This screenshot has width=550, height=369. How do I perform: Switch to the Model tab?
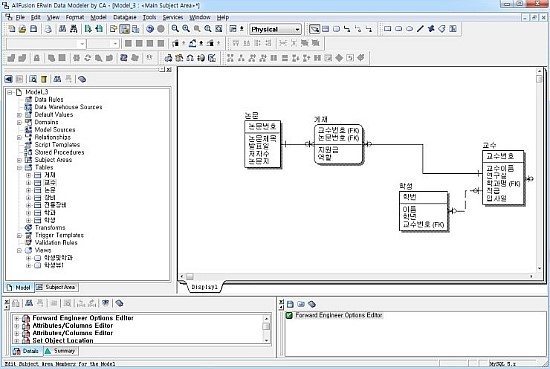[19, 288]
